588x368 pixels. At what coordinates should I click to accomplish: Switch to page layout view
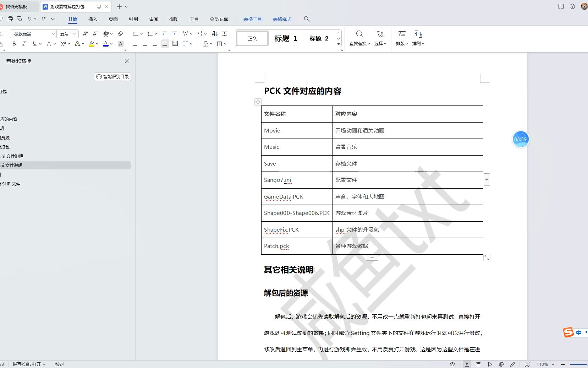467,364
